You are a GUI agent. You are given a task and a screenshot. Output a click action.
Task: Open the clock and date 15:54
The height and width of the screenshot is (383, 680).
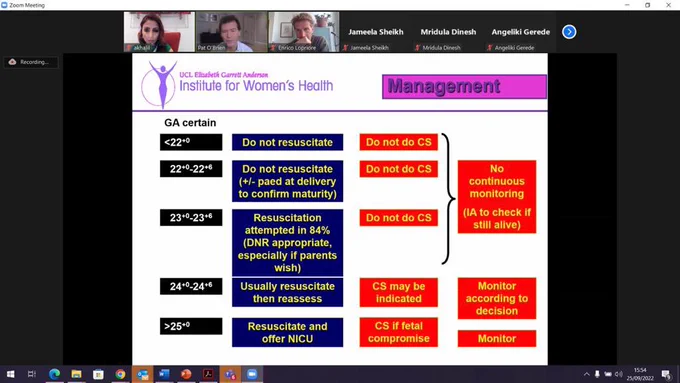pyautogui.click(x=640, y=374)
